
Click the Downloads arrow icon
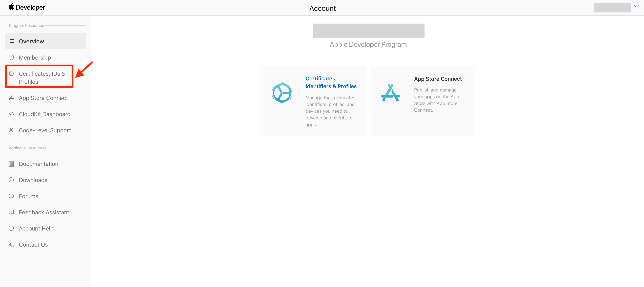(11, 180)
